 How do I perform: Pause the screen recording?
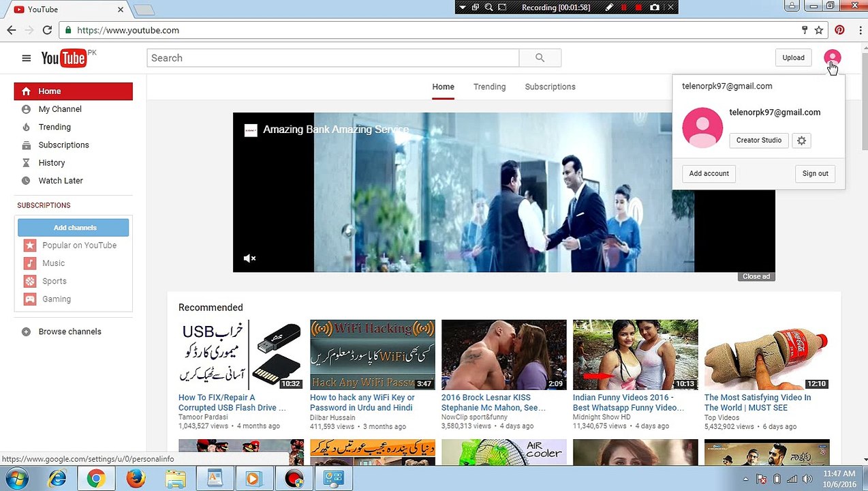(623, 8)
